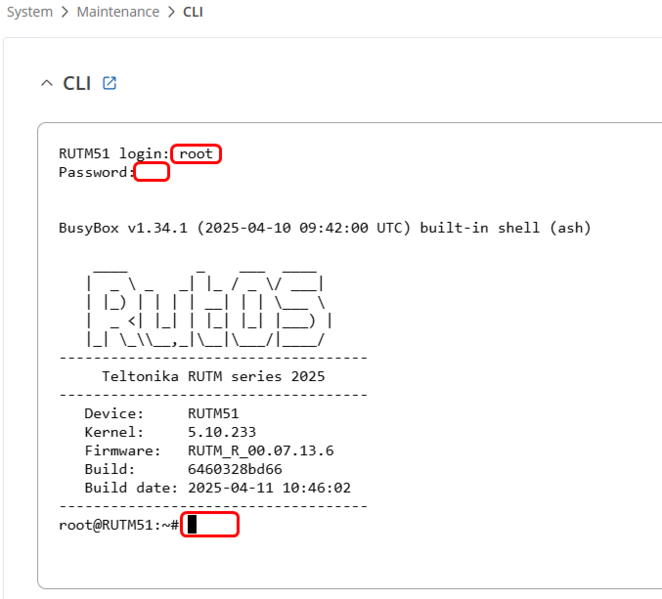662x599 pixels.
Task: Click the Firmware RUTM_R_00.07.13.6 value
Action: (261, 450)
